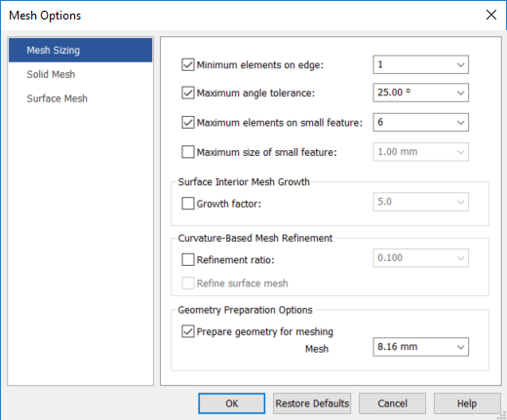Uncheck Minimum elements on edge
This screenshot has width=507, height=420.
[188, 64]
